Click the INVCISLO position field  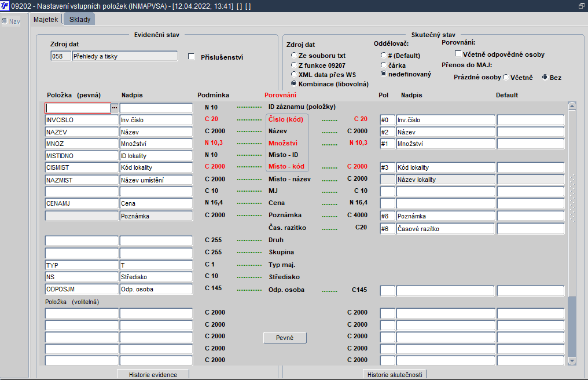click(82, 120)
